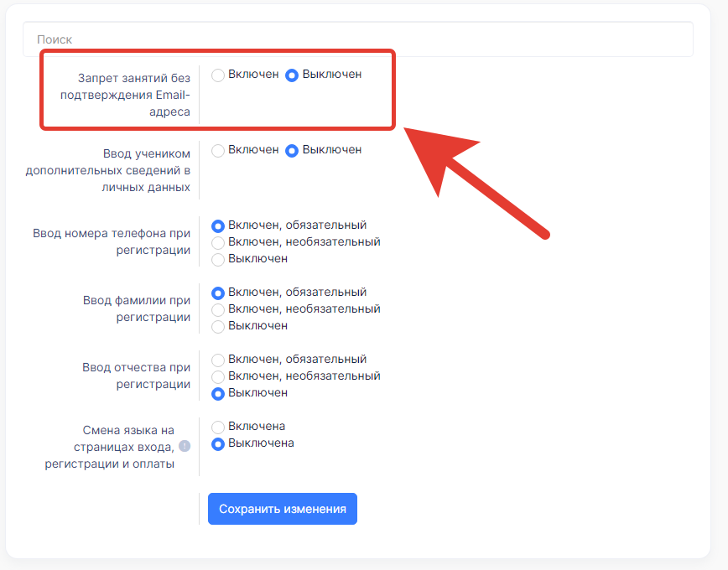Click the Поиск search field
This screenshot has width=728, height=570.
click(x=358, y=39)
